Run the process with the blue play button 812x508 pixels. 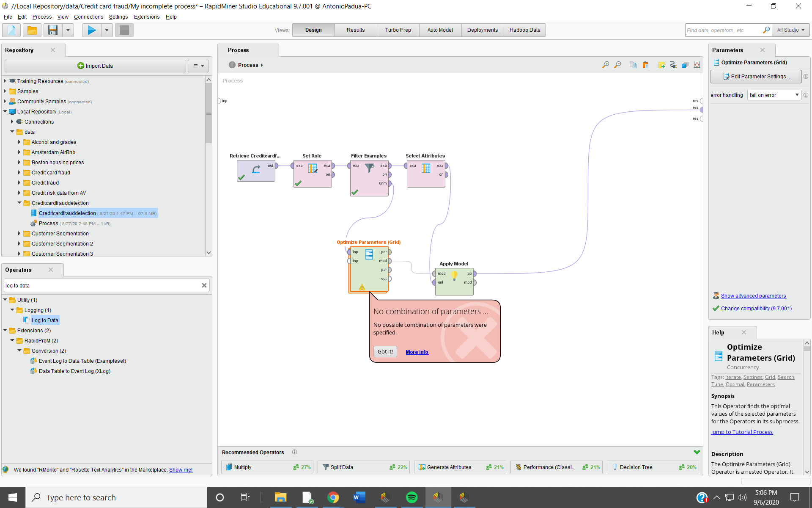coord(92,30)
